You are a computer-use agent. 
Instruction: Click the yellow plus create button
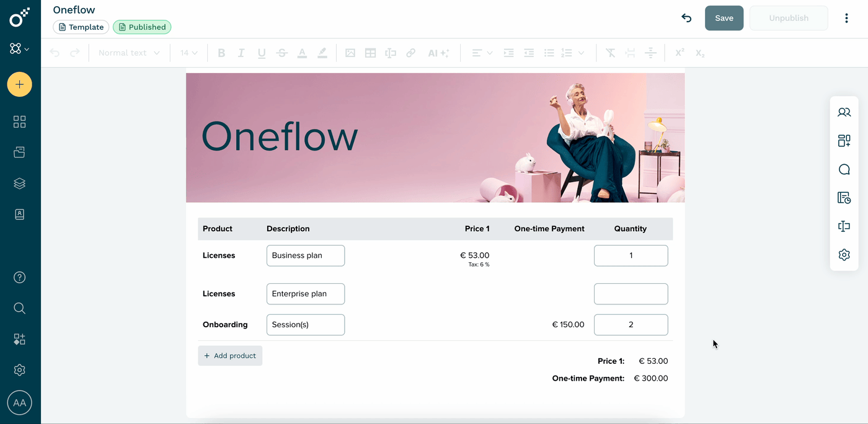20,84
